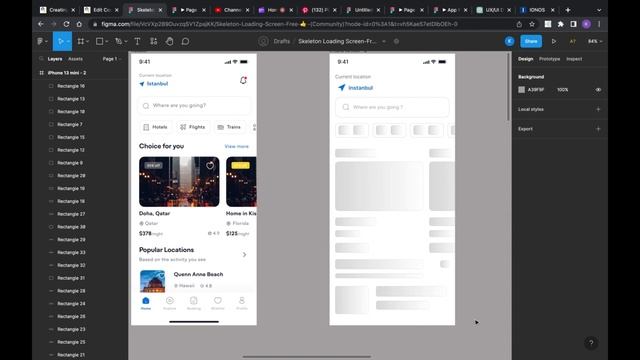Image resolution: width=640 pixels, height=360 pixels.
Task: Select the Rectangle 13 layer
Action: pyautogui.click(x=71, y=99)
